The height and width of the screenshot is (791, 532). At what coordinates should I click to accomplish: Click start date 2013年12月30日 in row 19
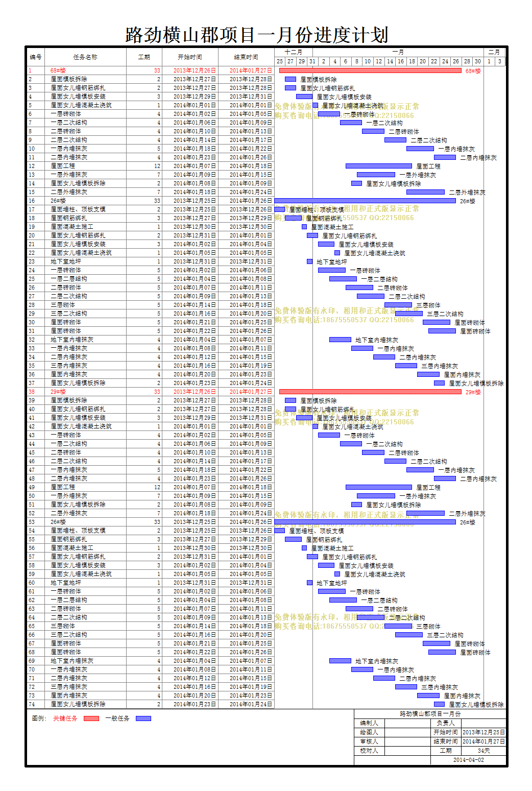tap(195, 227)
